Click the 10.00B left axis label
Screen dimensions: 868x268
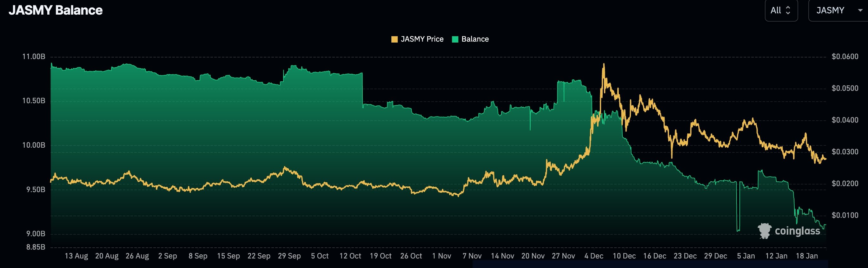[34, 145]
